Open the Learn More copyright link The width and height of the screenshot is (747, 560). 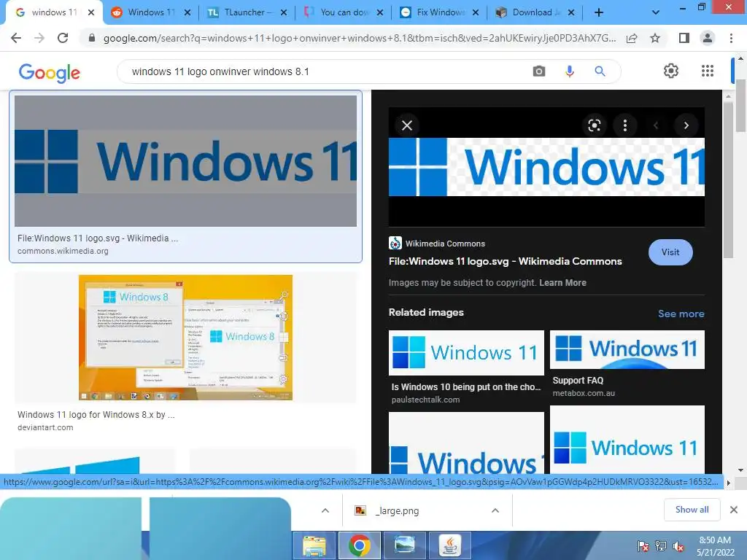click(x=562, y=283)
